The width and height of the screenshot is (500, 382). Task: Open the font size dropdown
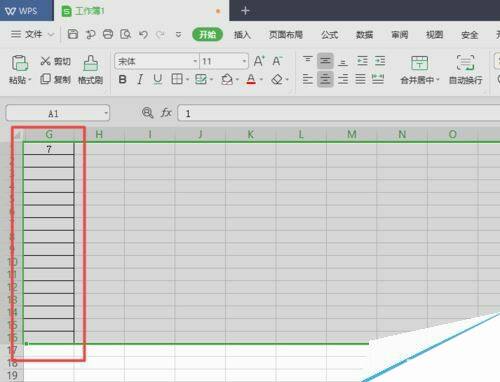coord(244,61)
